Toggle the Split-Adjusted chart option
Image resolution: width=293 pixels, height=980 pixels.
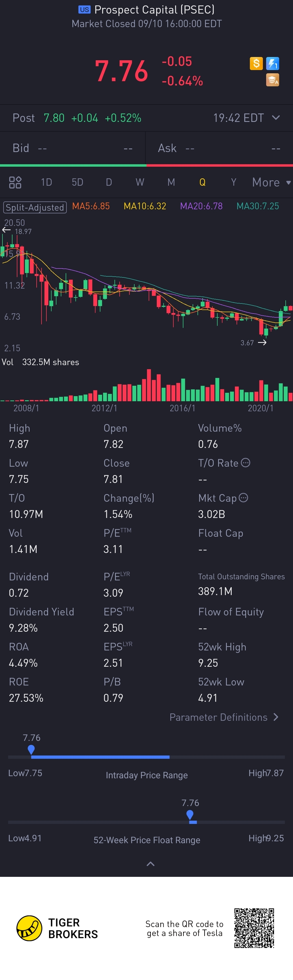35,207
